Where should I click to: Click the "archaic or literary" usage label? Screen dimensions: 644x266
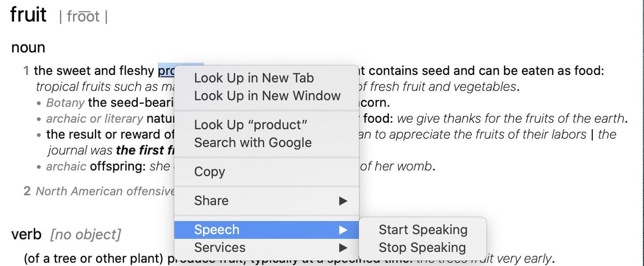94,119
